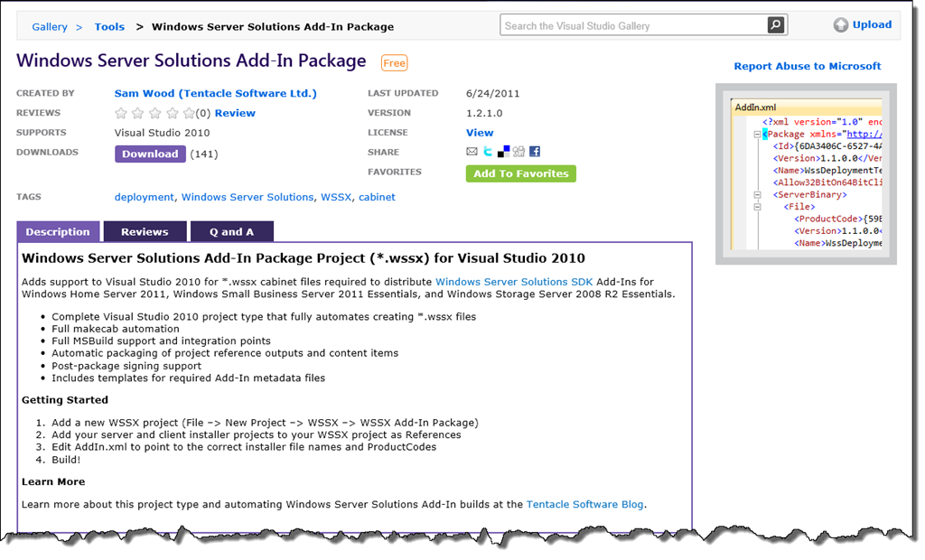Select the page title Windows Server Solutions Add-In Package
Viewport: 925px width, 560px height.
click(192, 61)
